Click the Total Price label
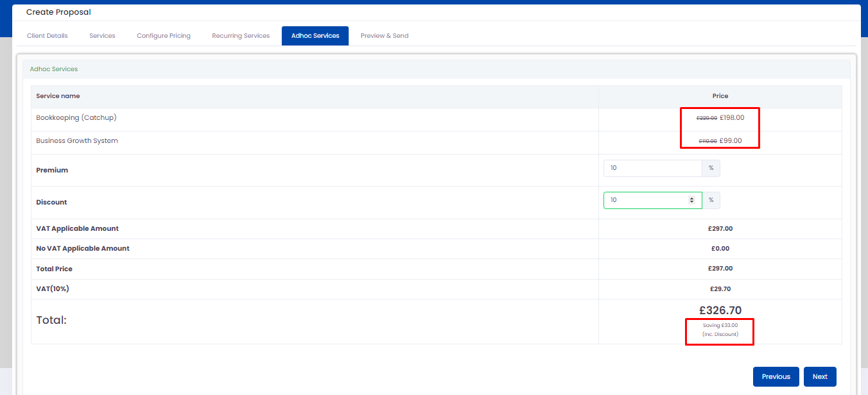 (55, 269)
